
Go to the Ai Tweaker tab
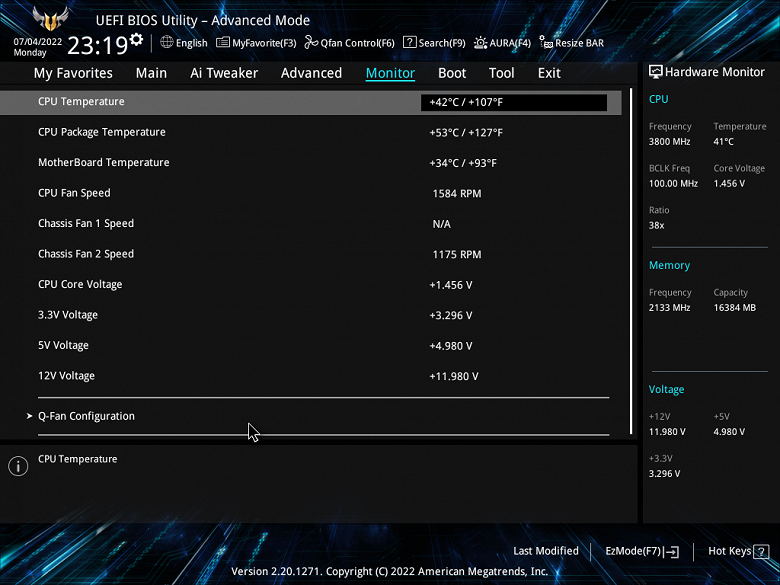click(224, 73)
